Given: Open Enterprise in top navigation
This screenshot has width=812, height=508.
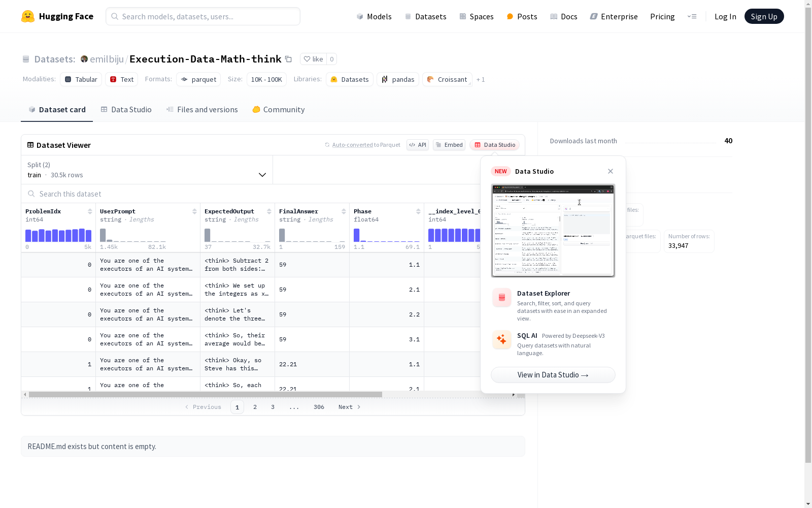Looking at the screenshot, I should click(x=614, y=16).
